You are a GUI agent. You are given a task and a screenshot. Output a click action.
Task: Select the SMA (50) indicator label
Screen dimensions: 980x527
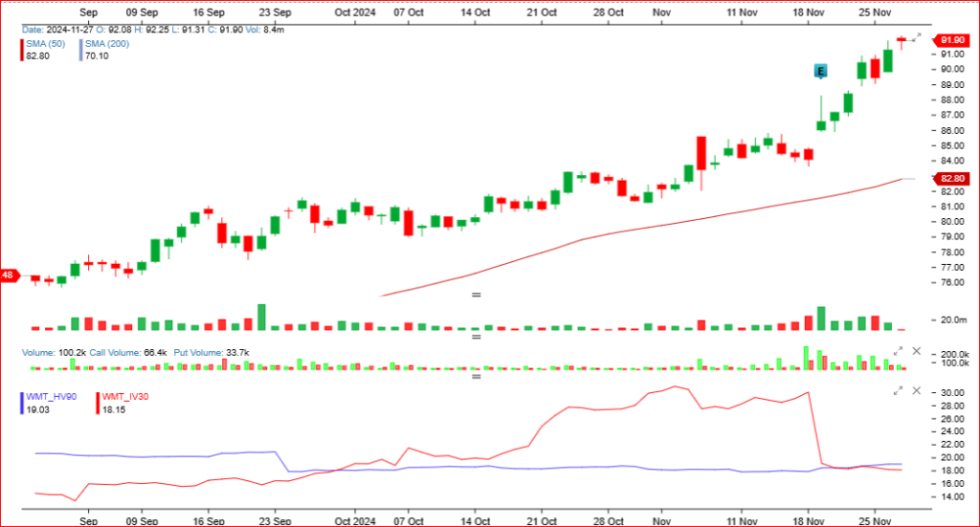pos(46,44)
